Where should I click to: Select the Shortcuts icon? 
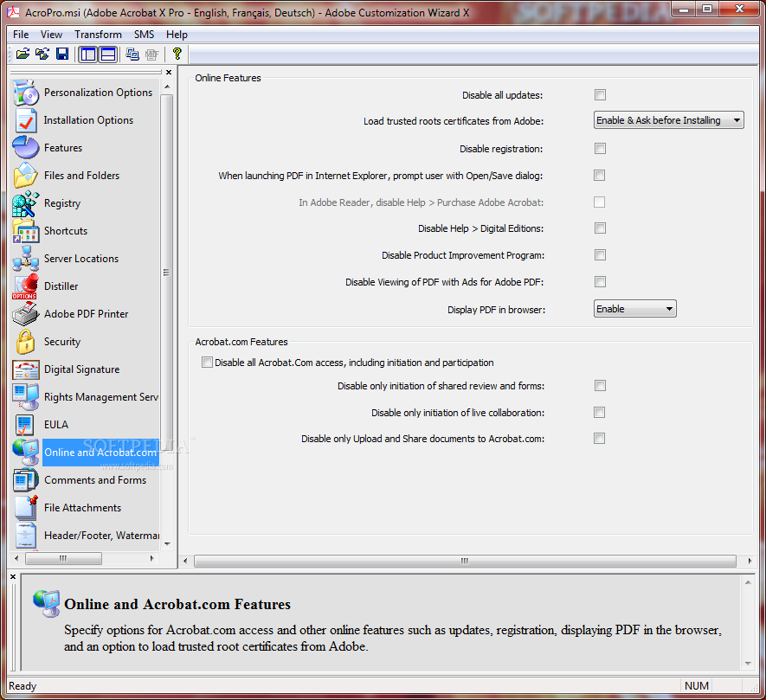[26, 230]
